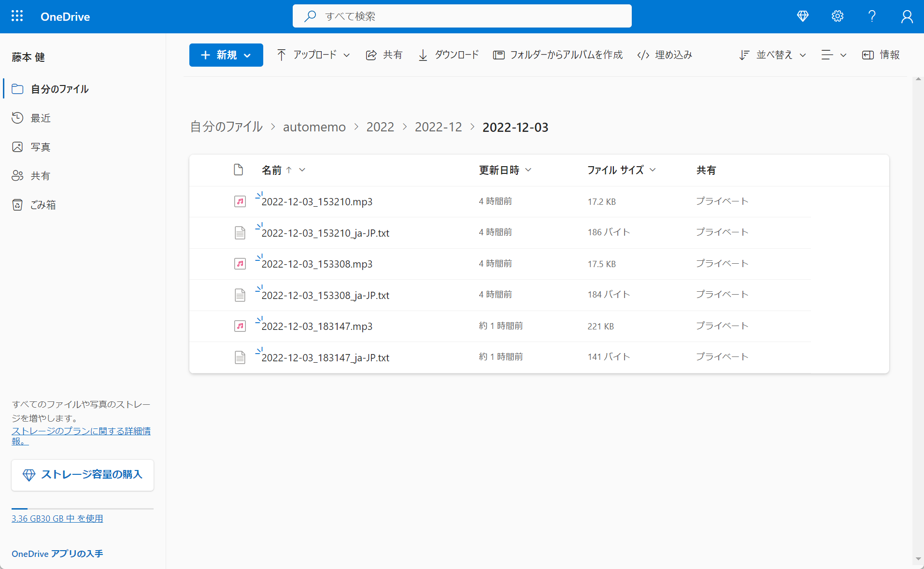Image resolution: width=924 pixels, height=569 pixels.
Task: Open the help question mark icon
Action: tap(871, 16)
